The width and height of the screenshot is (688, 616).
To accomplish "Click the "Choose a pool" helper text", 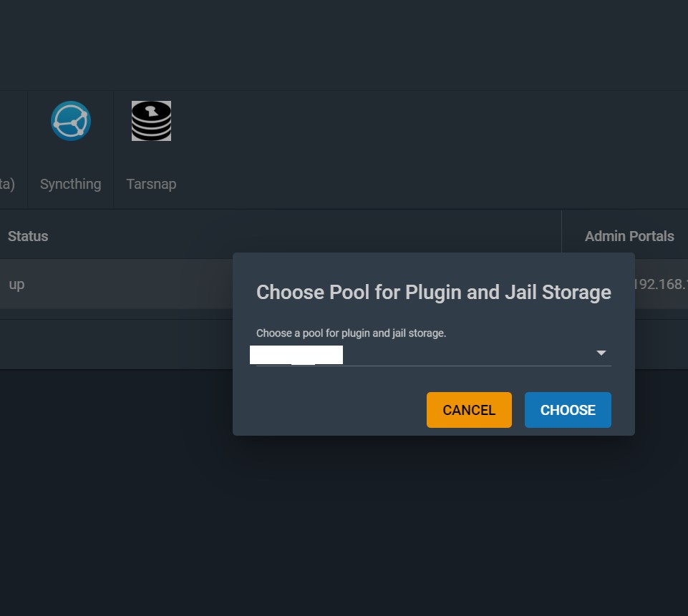I will (x=351, y=333).
